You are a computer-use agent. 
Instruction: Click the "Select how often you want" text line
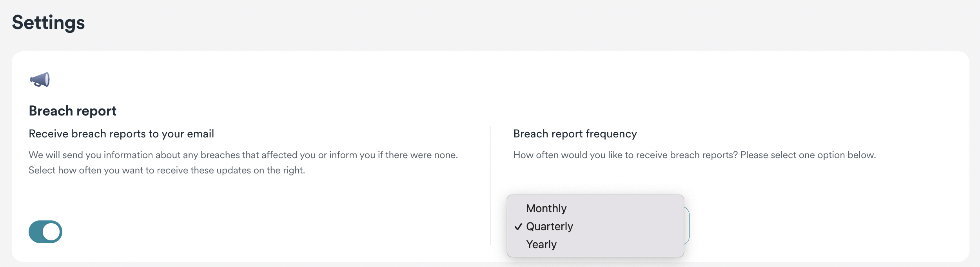167,170
